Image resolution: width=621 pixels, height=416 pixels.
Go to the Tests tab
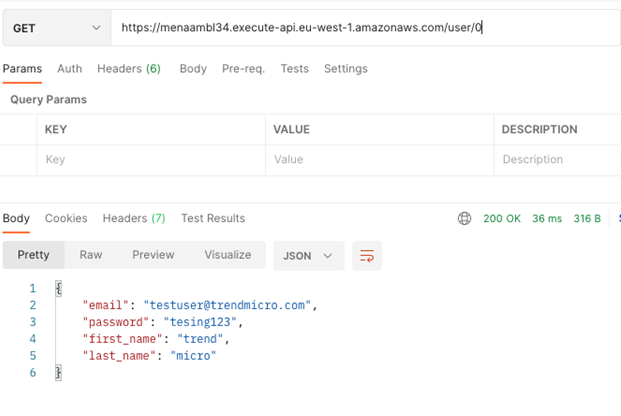point(295,69)
